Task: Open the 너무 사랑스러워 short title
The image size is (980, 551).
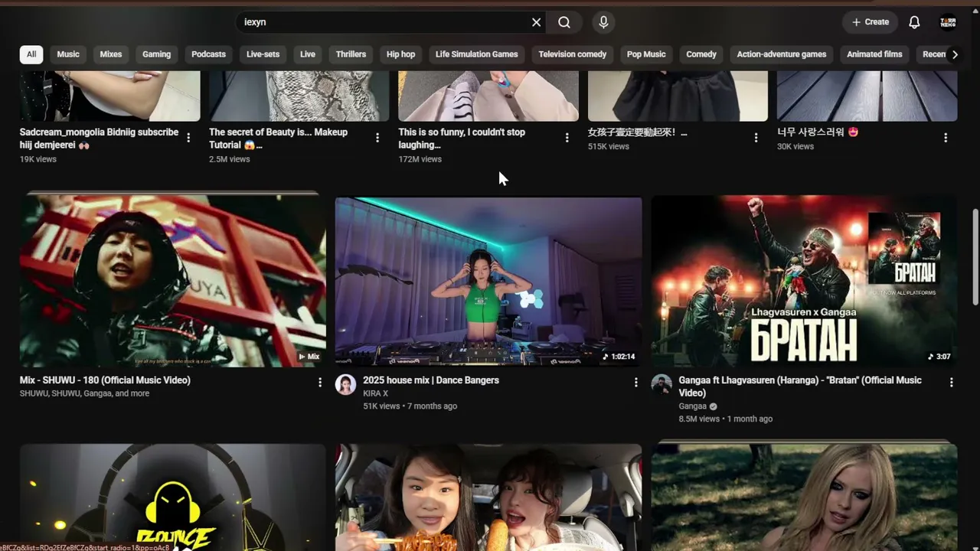Action: [818, 132]
